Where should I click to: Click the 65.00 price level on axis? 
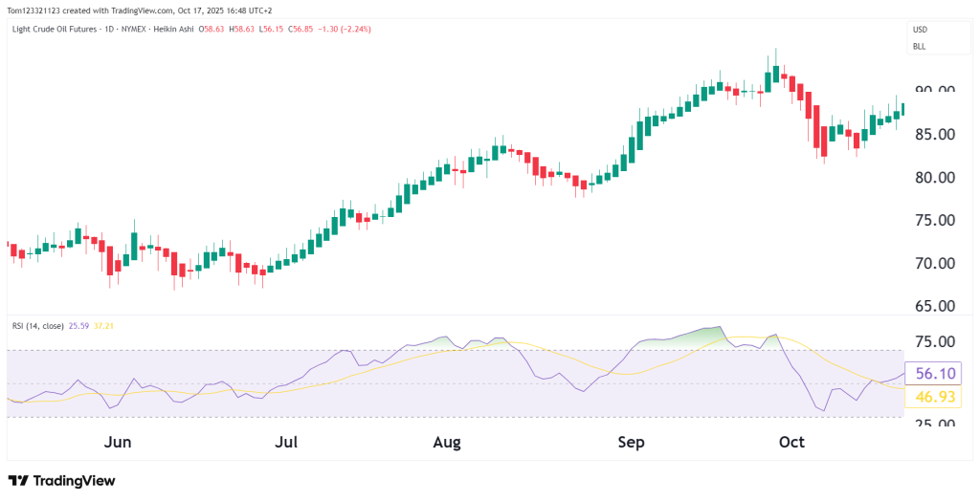point(935,307)
